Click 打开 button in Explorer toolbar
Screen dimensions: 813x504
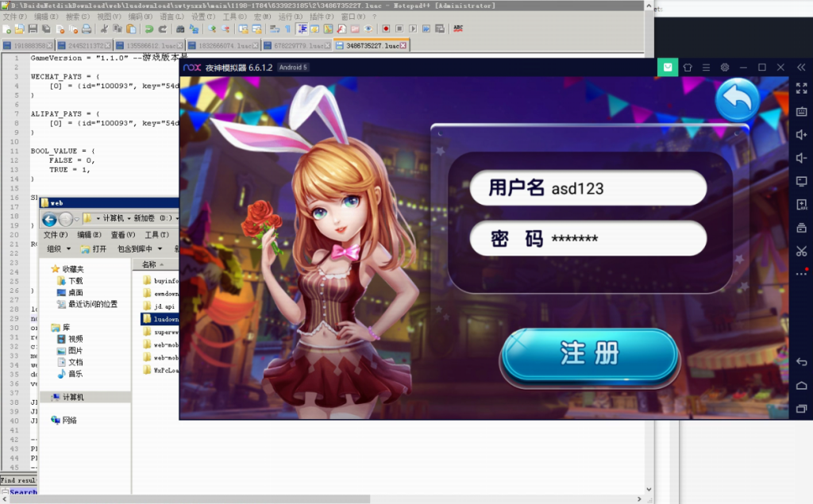coord(94,249)
